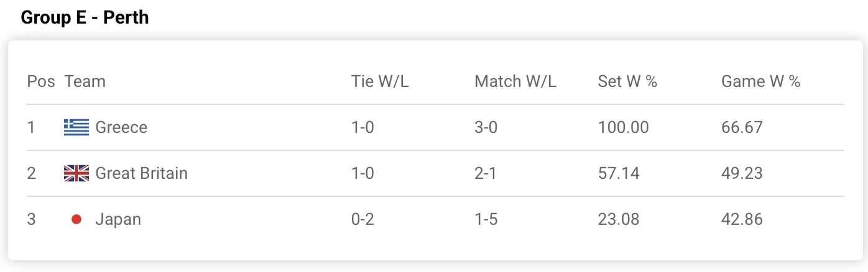868x272 pixels.
Task: Select Greece's 100.00 set win percentage
Action: coord(623,127)
